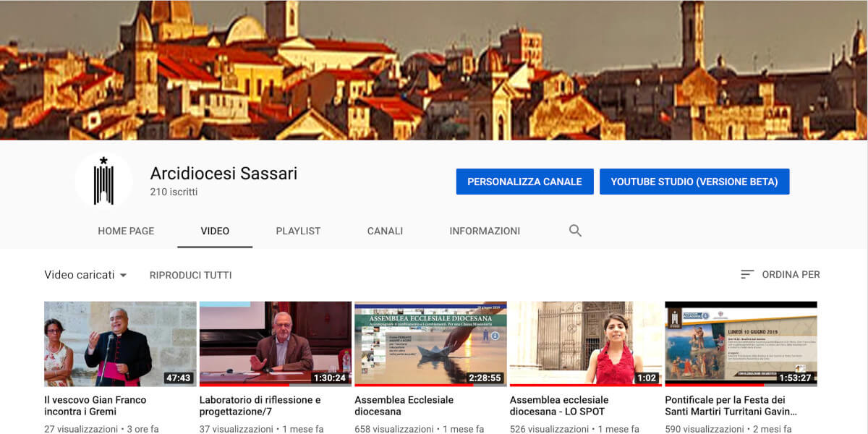Viewport: 868px width, 434px height.
Task: Open the channel search magnifier icon
Action: point(575,231)
